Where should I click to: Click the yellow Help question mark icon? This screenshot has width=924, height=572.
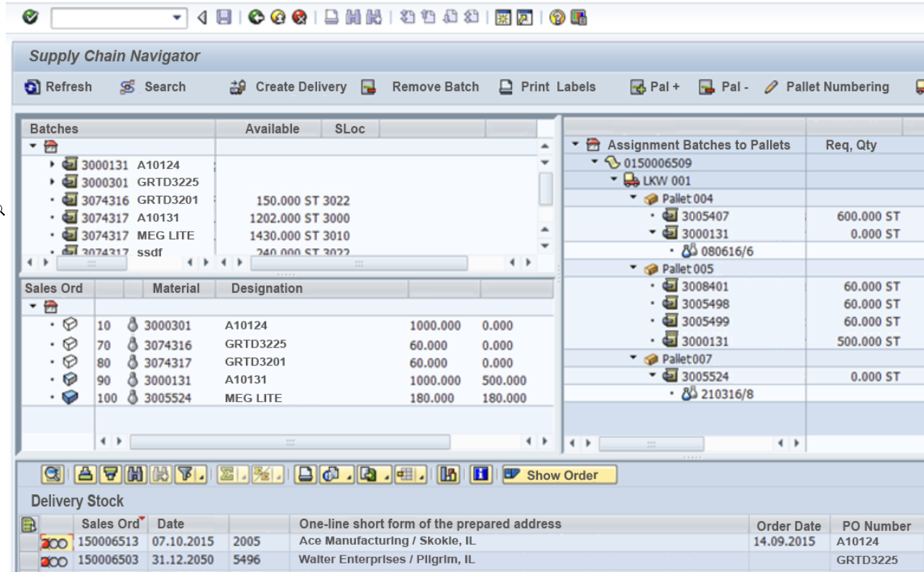coord(557,17)
